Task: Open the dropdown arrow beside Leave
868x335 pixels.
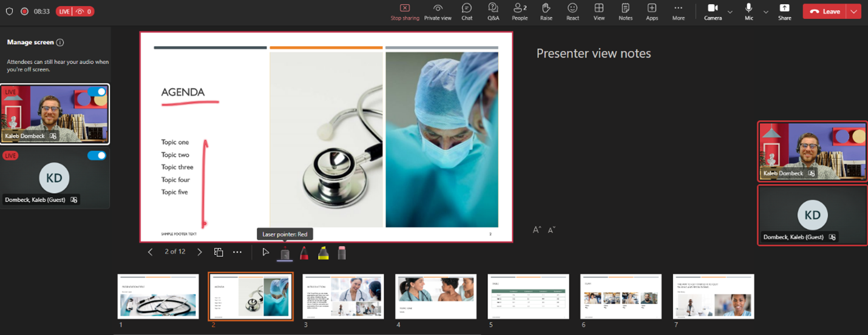Action: (x=855, y=12)
